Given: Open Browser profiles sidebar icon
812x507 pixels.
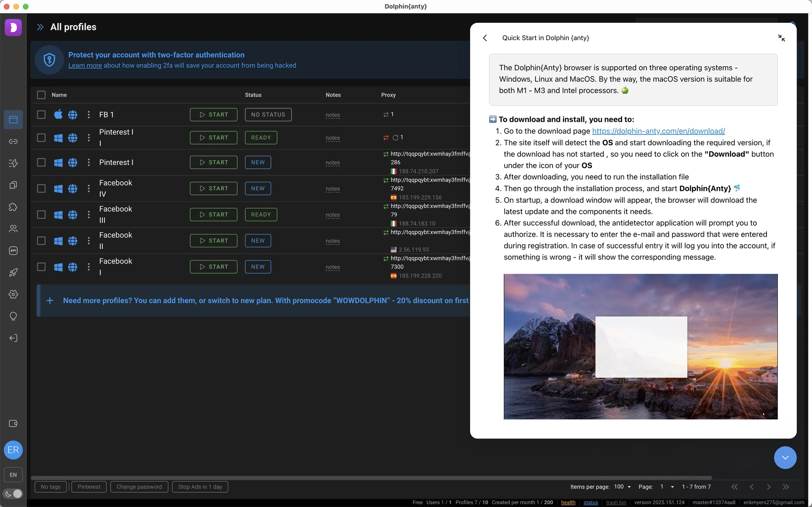Looking at the screenshot, I should (13, 120).
